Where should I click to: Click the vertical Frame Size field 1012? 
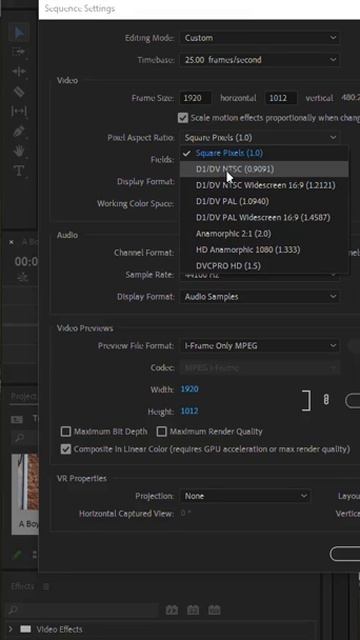point(282,98)
